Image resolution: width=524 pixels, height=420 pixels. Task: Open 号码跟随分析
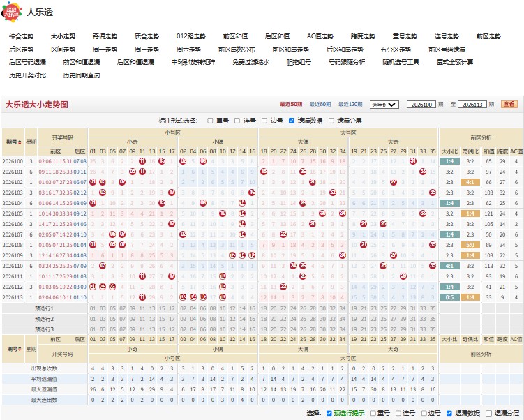click(x=347, y=62)
